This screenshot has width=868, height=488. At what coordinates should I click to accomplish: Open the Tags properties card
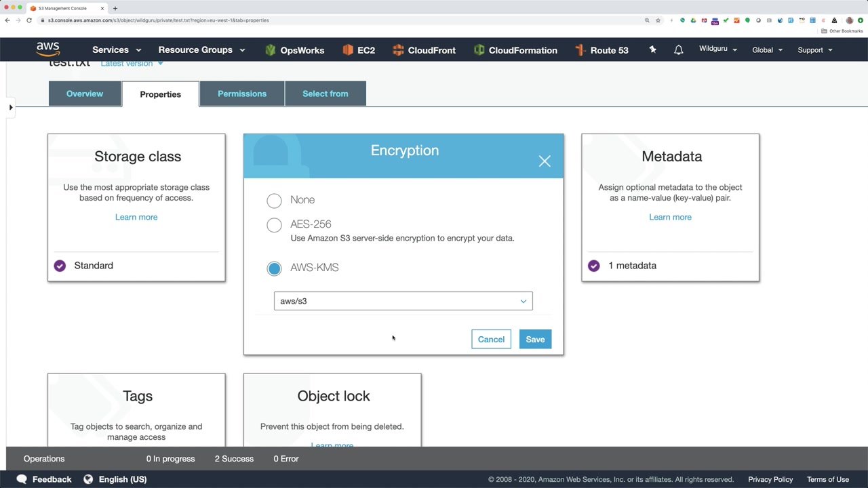(136, 410)
